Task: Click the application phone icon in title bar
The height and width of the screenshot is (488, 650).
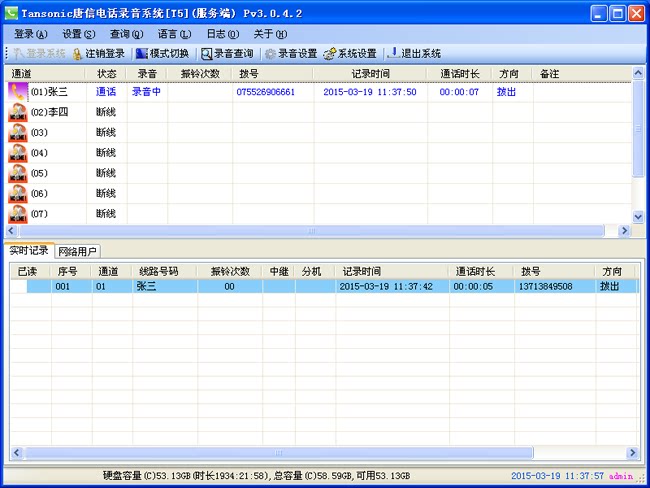Action: pos(11,13)
